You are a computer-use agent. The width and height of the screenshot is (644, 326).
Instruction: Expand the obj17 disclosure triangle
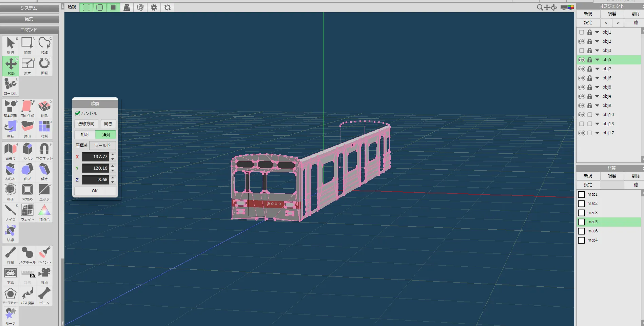tap(597, 133)
